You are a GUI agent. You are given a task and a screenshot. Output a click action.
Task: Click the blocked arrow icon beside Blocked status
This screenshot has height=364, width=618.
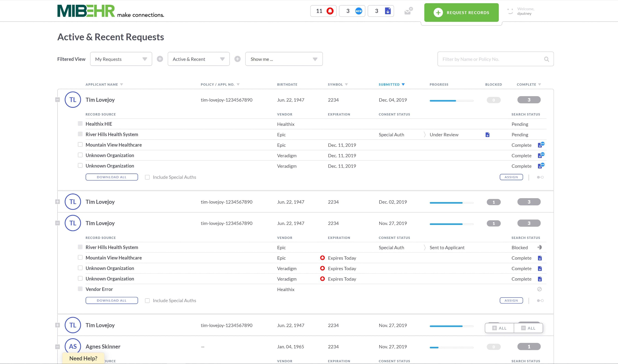click(540, 247)
